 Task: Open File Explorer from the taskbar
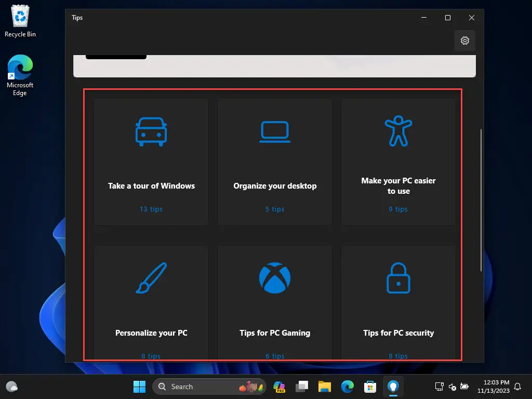(x=324, y=387)
